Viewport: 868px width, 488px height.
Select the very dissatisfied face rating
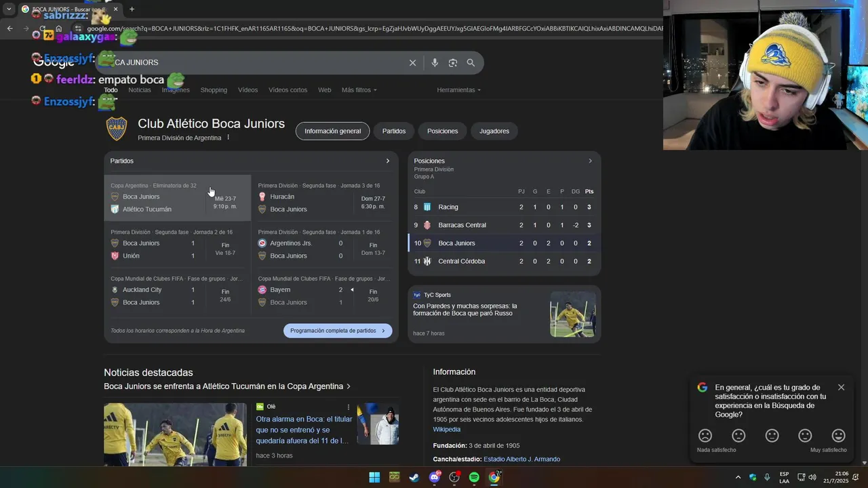click(x=705, y=436)
